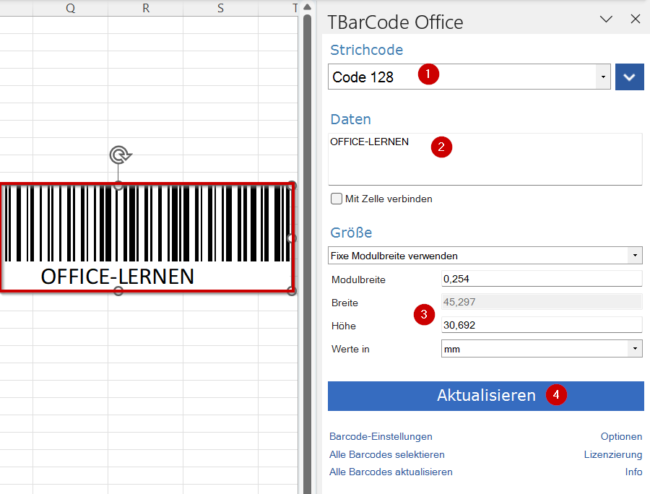Viewport: 650px width, 494px height.
Task: Select column header S
Action: point(221,8)
